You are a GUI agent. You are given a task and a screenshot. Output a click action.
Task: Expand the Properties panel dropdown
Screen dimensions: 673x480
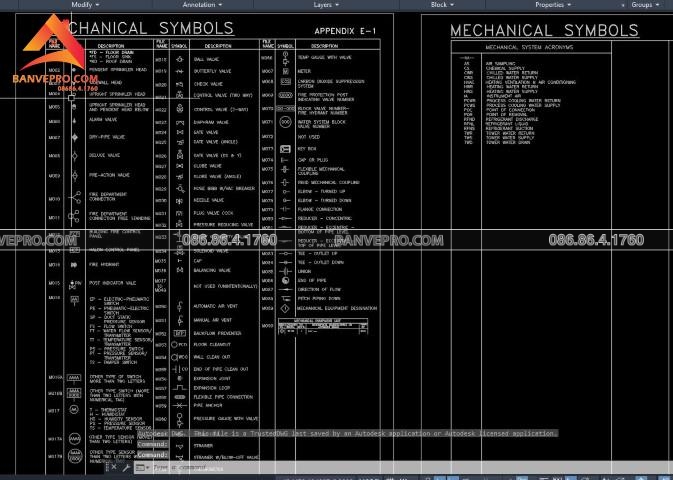tap(553, 5)
